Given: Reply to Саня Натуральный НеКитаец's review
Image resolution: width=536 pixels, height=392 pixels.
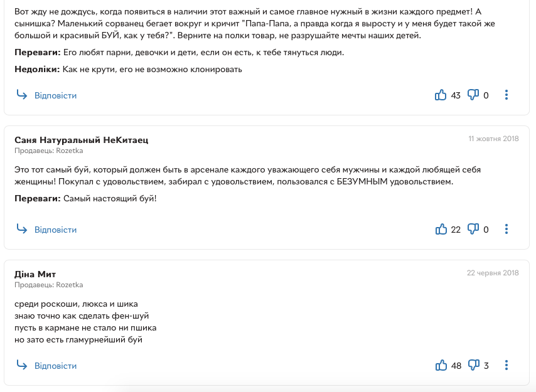Looking at the screenshot, I should coord(55,230).
